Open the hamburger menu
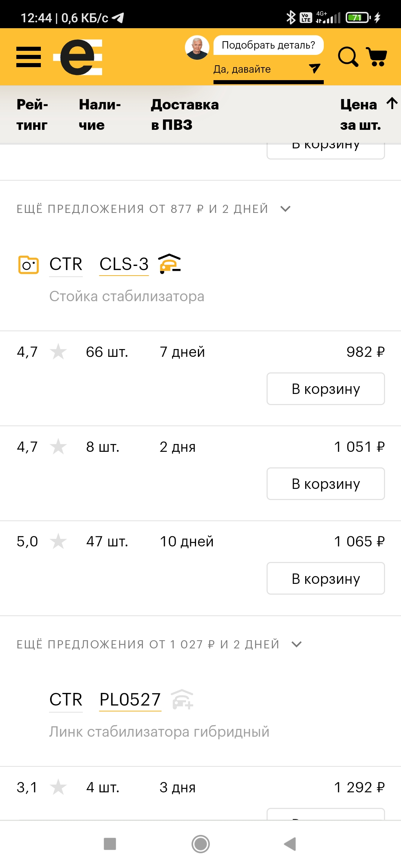The width and height of the screenshot is (401, 868). [29, 57]
